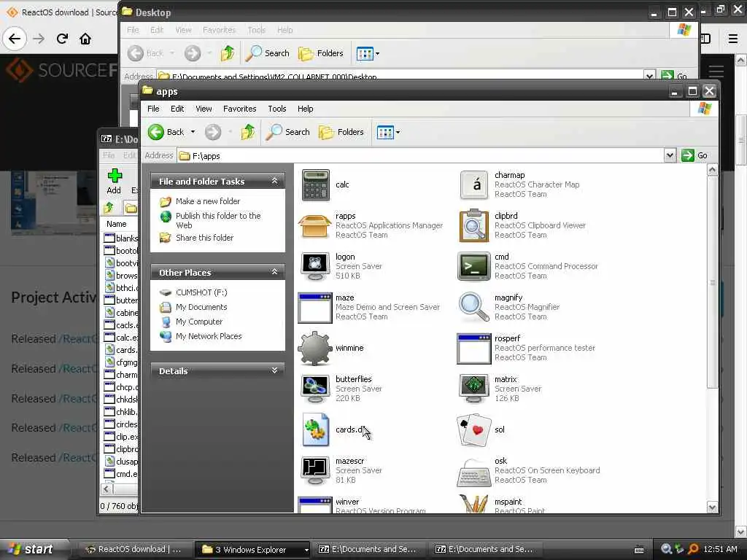Click the green Add plus in 7-Zip
The height and width of the screenshot is (560, 747).
pos(115,176)
